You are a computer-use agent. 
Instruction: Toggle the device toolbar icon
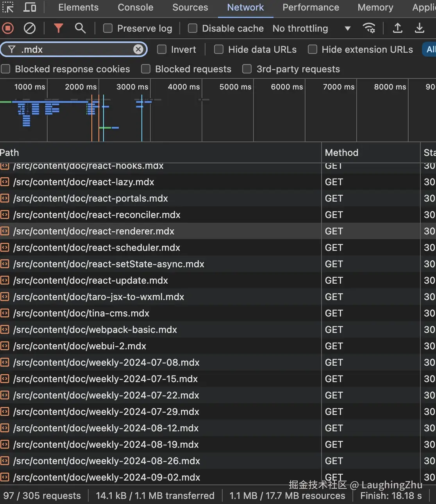[x=30, y=7]
